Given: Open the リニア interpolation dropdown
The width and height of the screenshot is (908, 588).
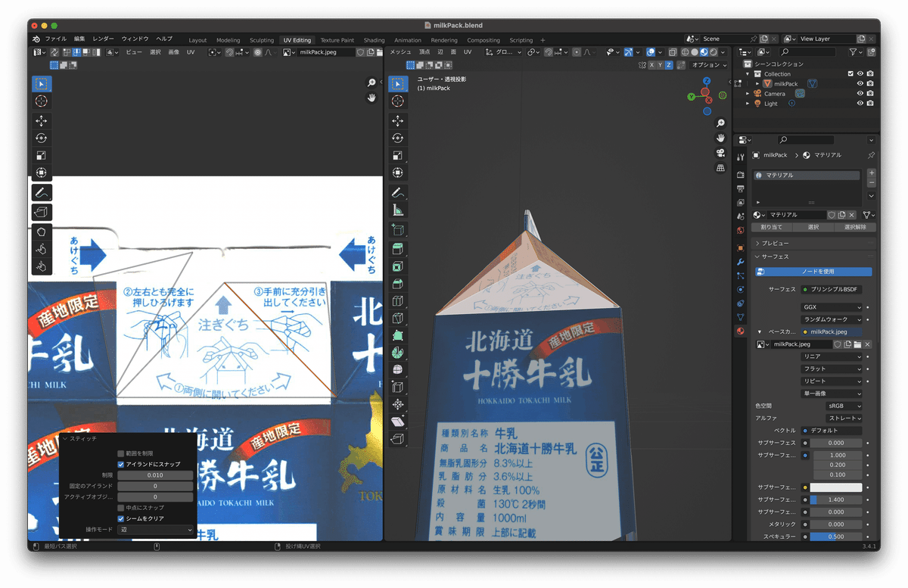Looking at the screenshot, I should pyautogui.click(x=832, y=356).
